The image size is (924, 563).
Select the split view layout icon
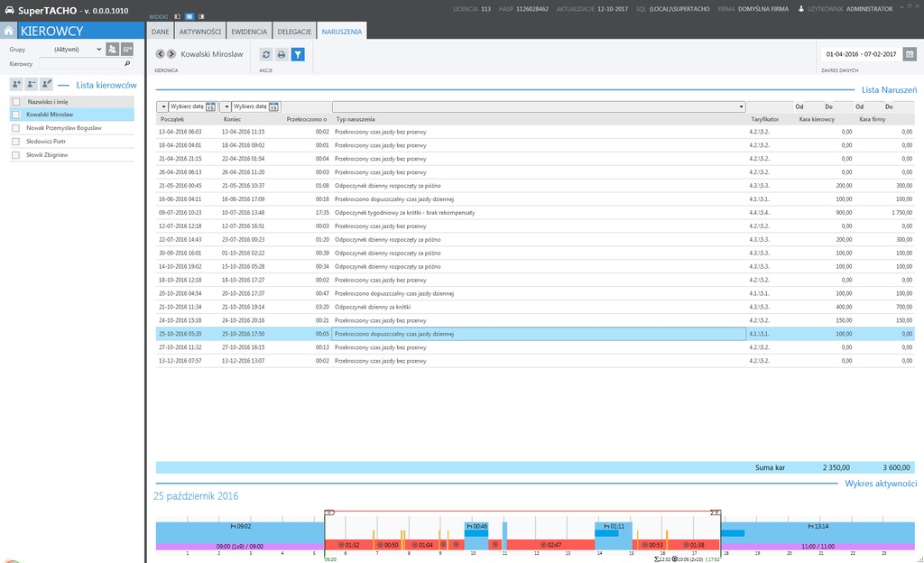[189, 16]
